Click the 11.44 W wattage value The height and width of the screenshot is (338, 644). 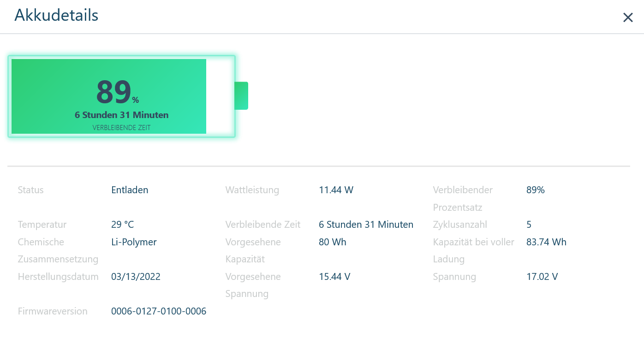click(336, 190)
